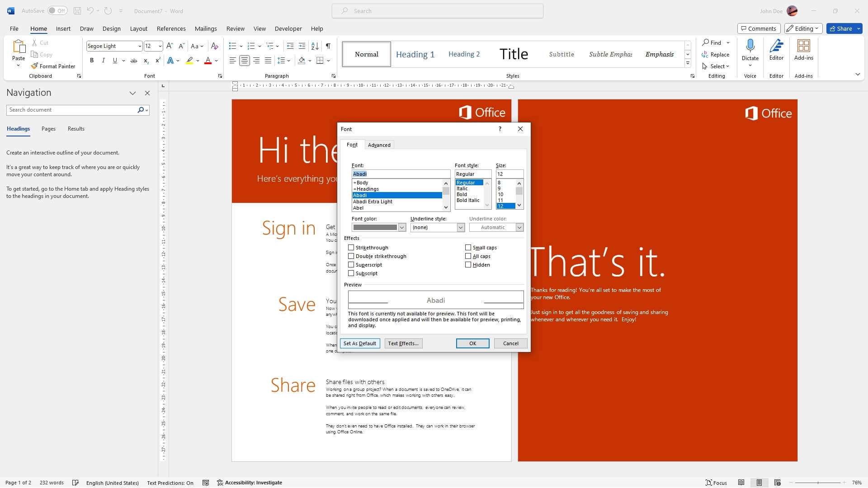Click the ribbon Superscript icon
The width and height of the screenshot is (868, 488).
(x=158, y=61)
